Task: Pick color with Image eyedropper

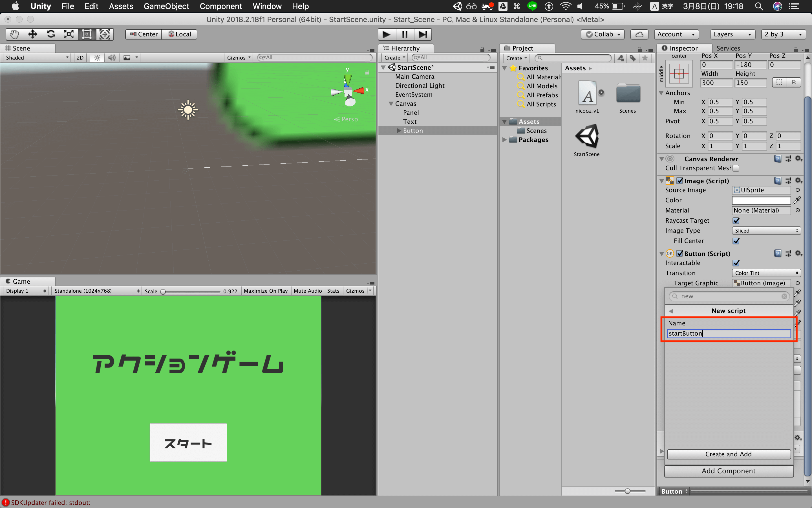Action: [x=797, y=200]
